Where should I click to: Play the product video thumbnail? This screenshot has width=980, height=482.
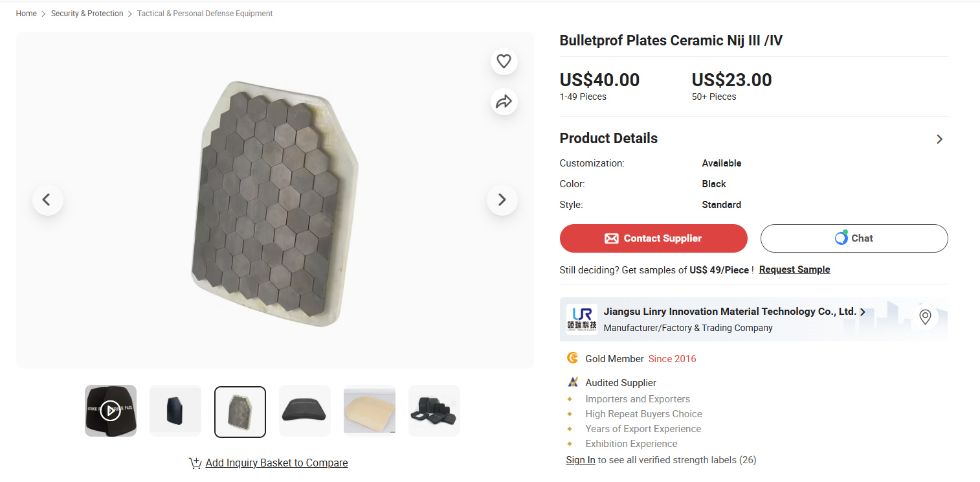[111, 411]
